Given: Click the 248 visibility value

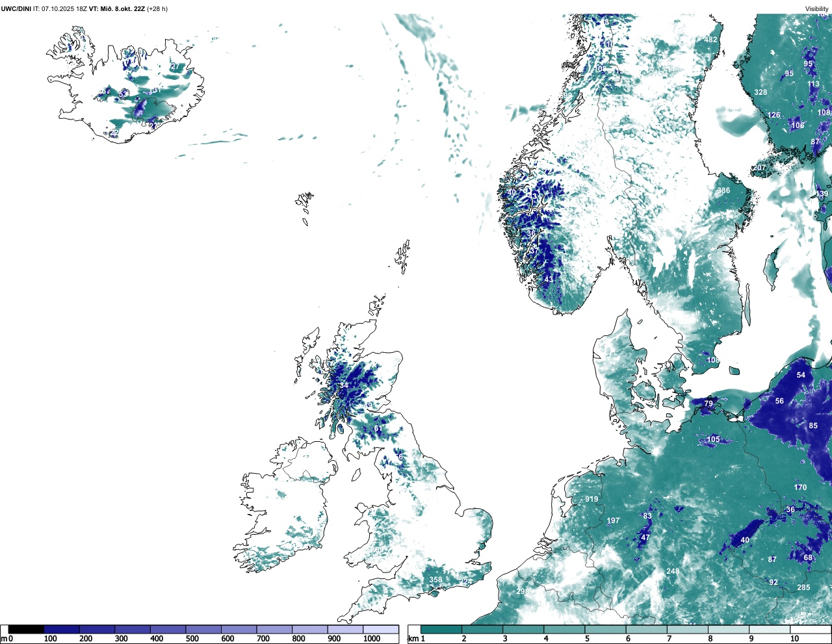Looking at the screenshot, I should tap(673, 571).
